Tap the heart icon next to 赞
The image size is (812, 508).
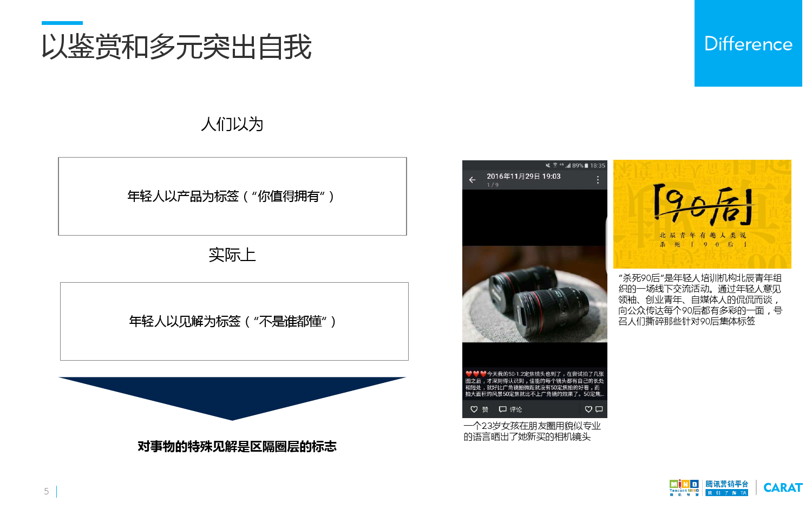[x=474, y=409]
